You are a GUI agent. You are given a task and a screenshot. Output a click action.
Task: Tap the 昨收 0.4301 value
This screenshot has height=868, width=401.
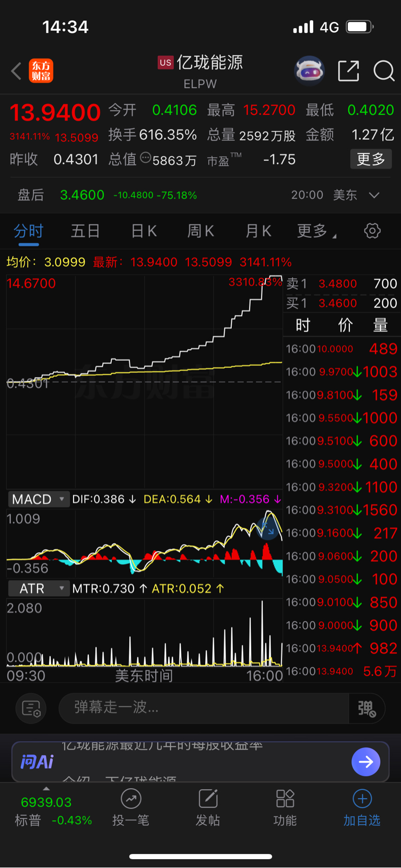click(x=76, y=159)
